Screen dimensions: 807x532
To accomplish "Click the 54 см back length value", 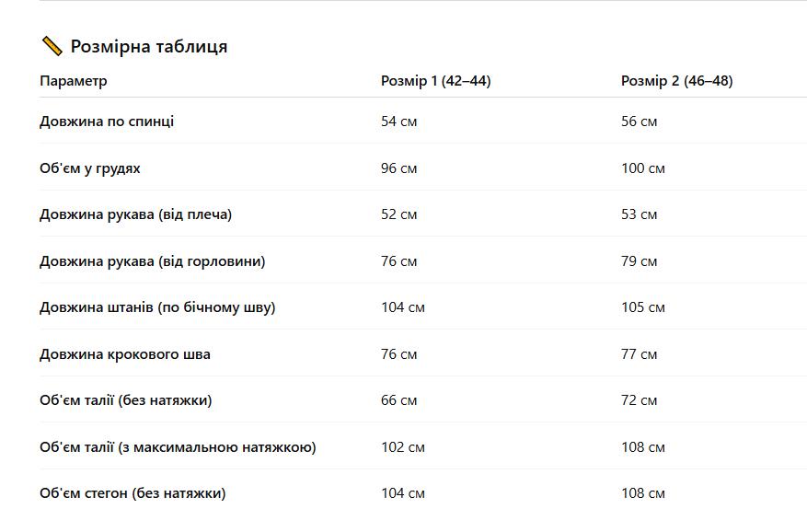I will 398,121.
